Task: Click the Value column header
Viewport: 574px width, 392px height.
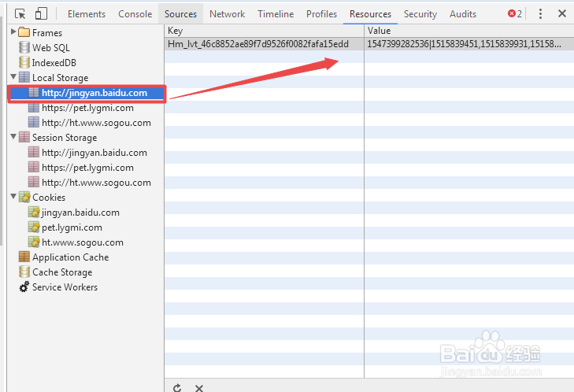Action: 469,31
